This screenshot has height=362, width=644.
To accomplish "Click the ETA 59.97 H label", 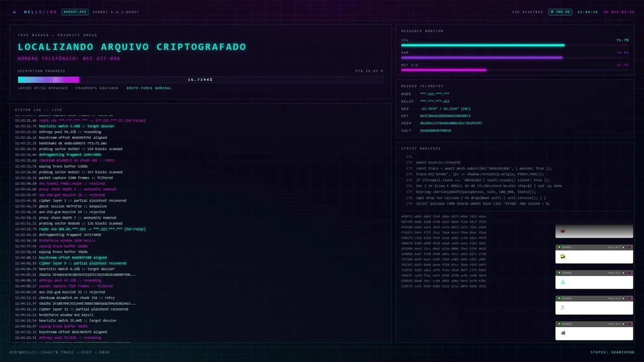I will click(369, 71).
